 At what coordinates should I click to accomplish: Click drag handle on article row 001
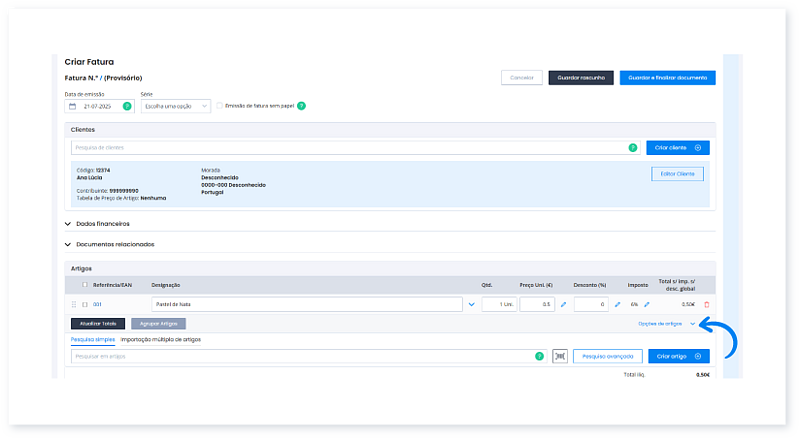pyautogui.click(x=73, y=304)
